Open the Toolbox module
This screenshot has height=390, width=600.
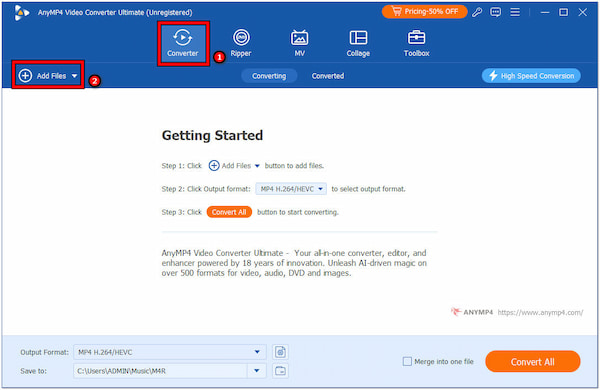coord(416,43)
